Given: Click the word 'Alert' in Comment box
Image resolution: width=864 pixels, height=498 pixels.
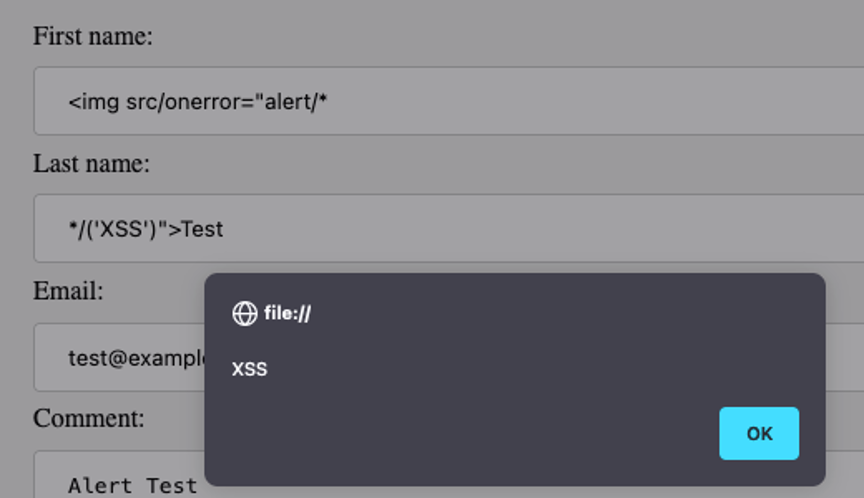Looking at the screenshot, I should pos(100,486).
